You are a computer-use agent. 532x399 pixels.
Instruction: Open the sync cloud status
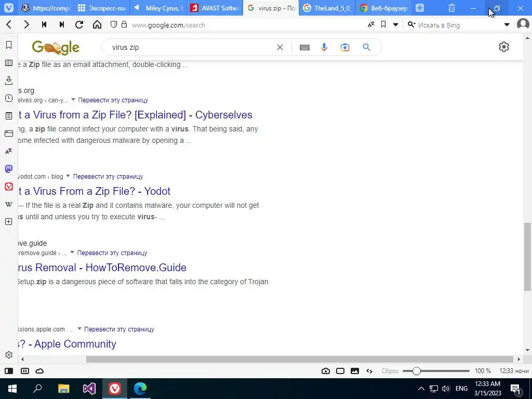tap(39, 371)
